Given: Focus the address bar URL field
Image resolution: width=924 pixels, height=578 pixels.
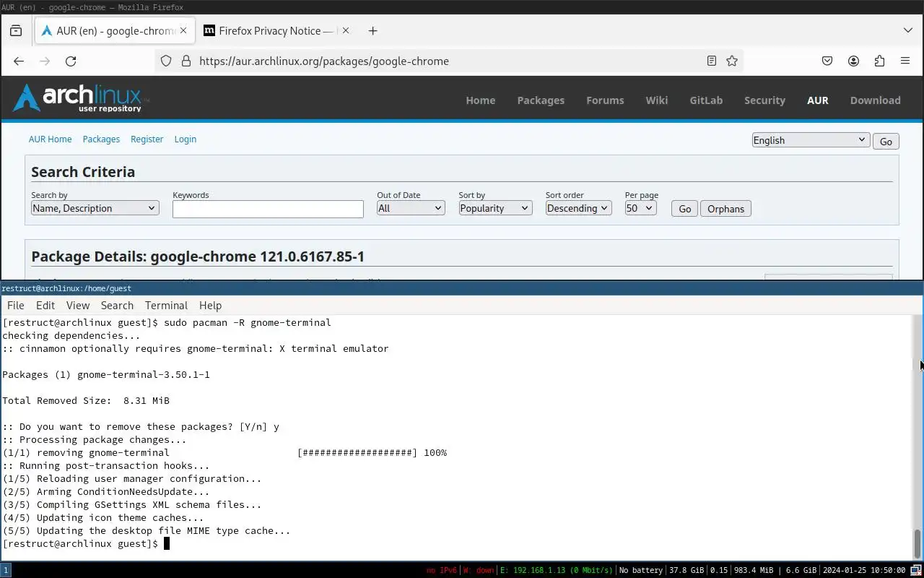Looking at the screenshot, I should click(x=448, y=61).
